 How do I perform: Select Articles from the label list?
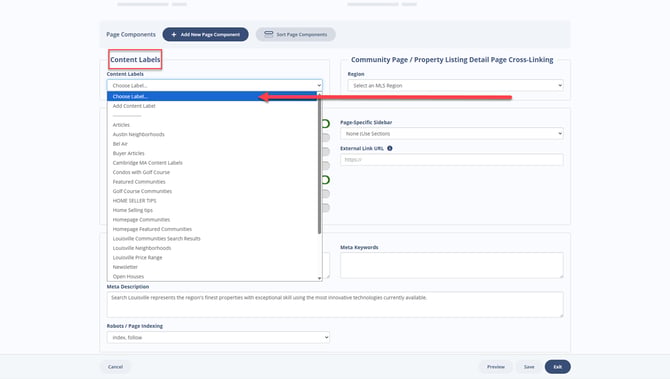point(212,125)
